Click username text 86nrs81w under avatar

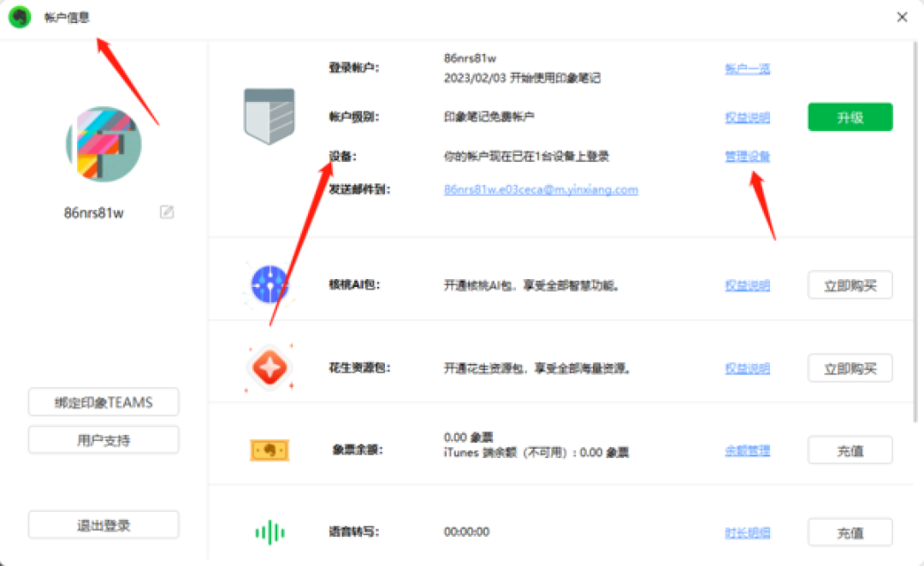tap(94, 213)
